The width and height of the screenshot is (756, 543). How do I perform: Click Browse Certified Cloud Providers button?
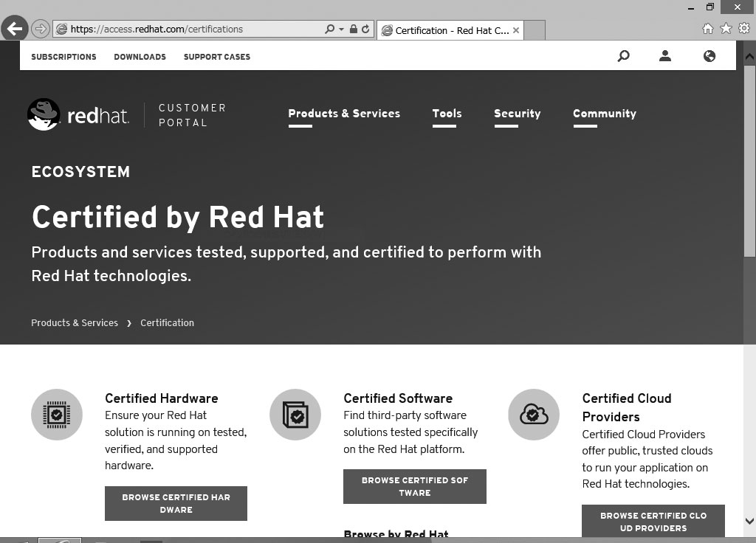pos(653,521)
